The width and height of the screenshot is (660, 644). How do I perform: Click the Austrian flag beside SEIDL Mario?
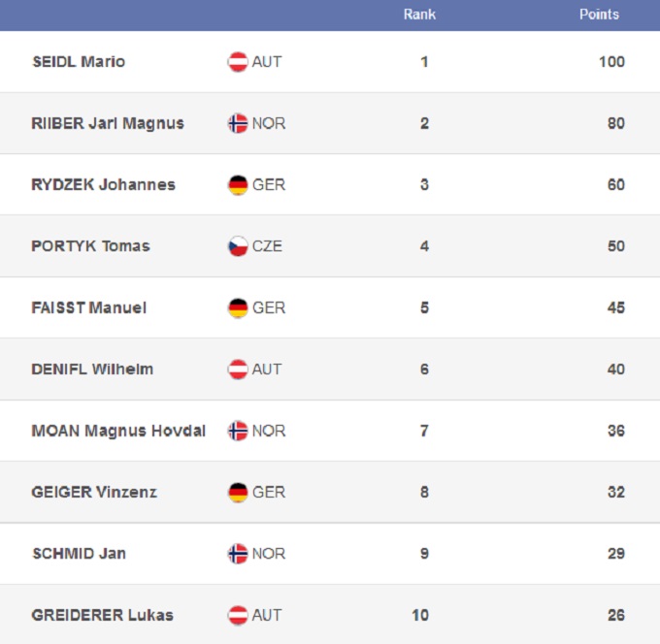238,62
